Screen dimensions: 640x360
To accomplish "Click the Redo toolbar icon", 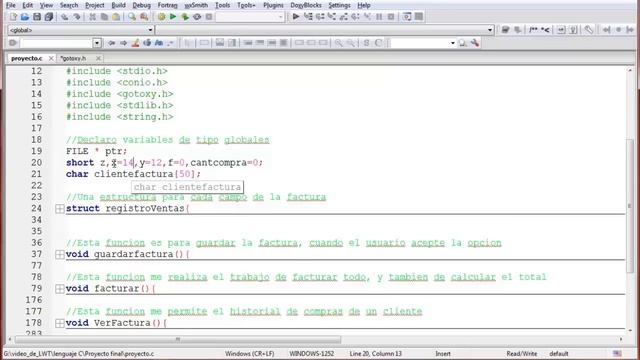I will pyautogui.click(x=76, y=17).
